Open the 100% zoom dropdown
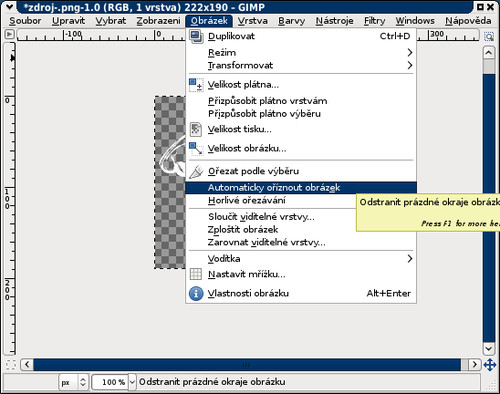Image resolution: width=500 pixels, height=394 pixels. pyautogui.click(x=132, y=382)
